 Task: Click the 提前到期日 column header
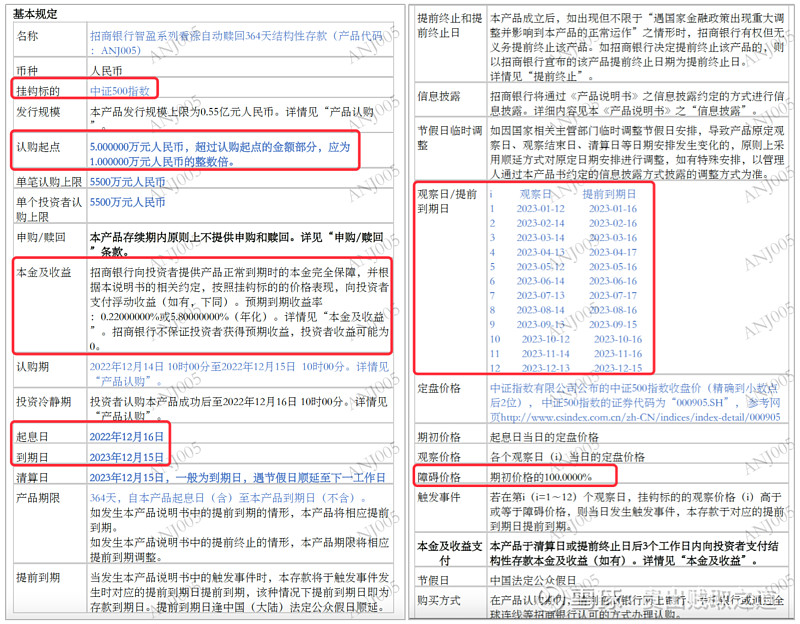[610, 194]
